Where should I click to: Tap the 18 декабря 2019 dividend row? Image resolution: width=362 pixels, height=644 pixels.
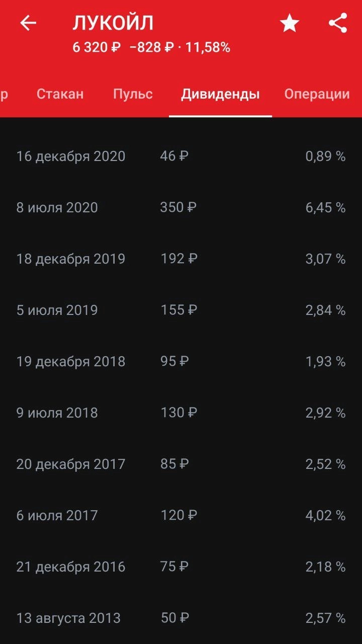pos(181,259)
